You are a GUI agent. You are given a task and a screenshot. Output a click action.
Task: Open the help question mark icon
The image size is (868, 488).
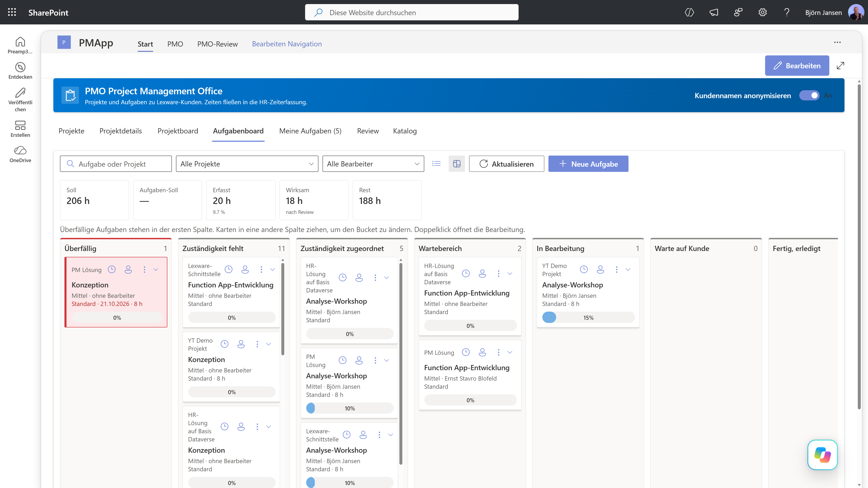(787, 12)
